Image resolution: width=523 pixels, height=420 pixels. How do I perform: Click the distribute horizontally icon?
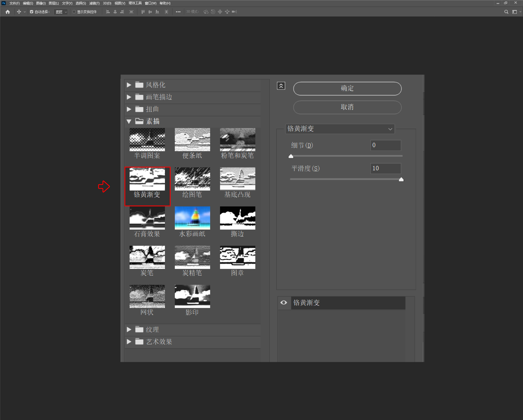pos(166,12)
